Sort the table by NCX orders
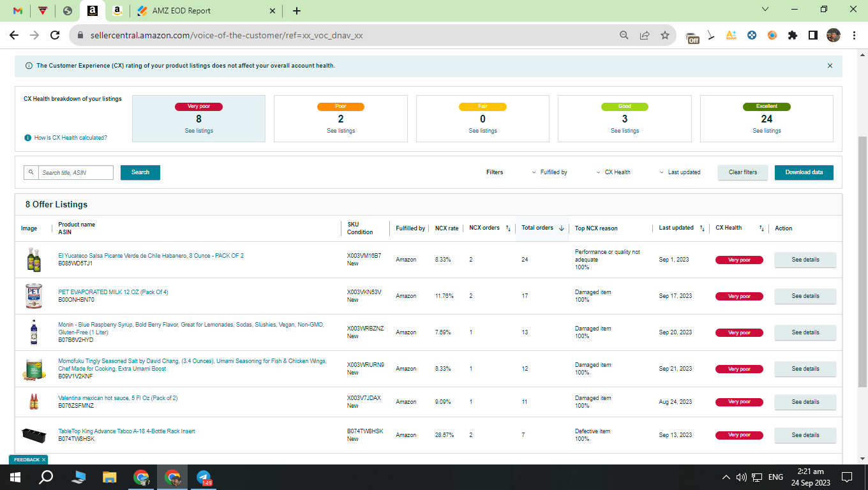 [490, 228]
